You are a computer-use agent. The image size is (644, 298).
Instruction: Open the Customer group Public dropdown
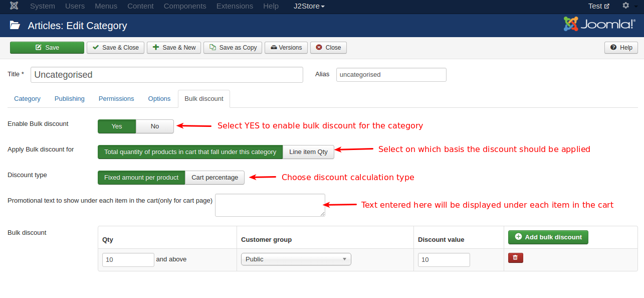tap(296, 259)
